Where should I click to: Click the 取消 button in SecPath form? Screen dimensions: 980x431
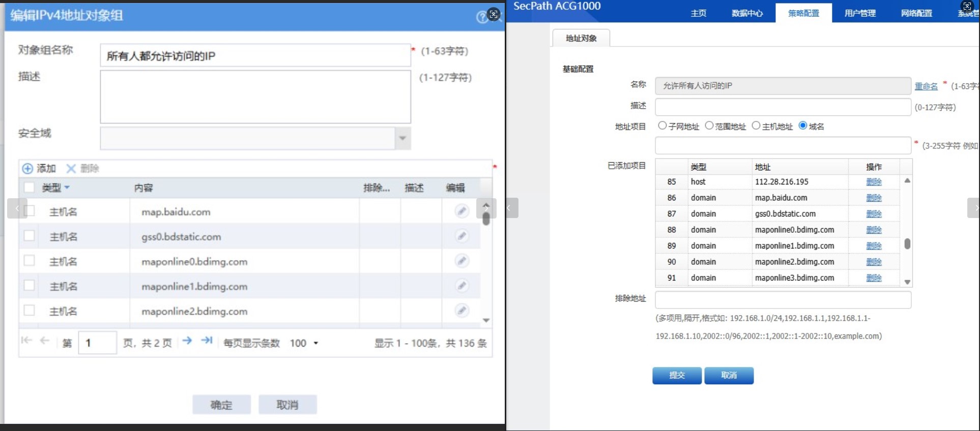[729, 375]
